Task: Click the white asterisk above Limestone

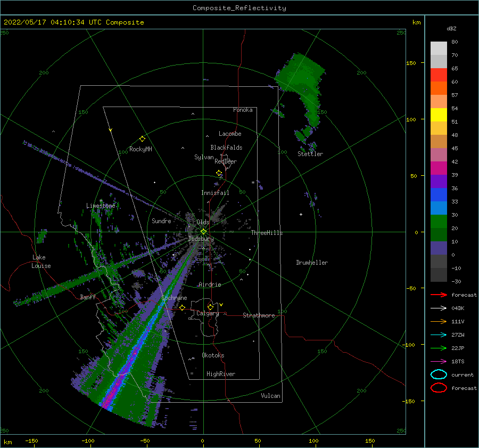Action: pos(101,201)
